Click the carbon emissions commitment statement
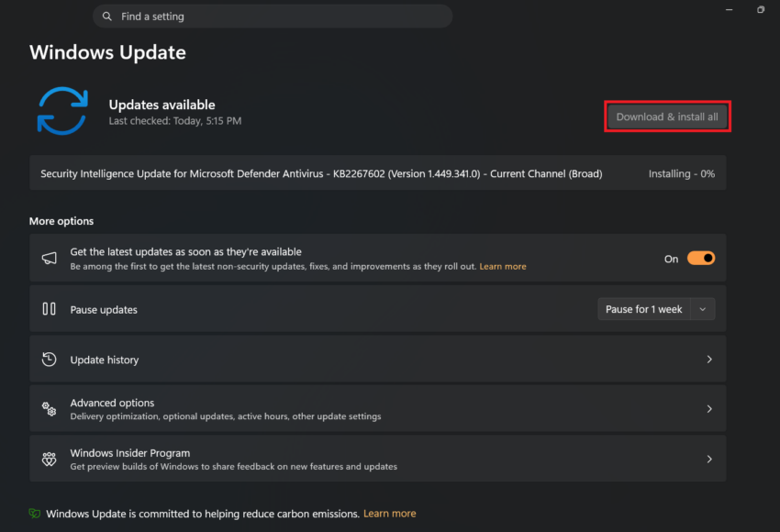Viewport: 780px width, 532px height. 203,514
